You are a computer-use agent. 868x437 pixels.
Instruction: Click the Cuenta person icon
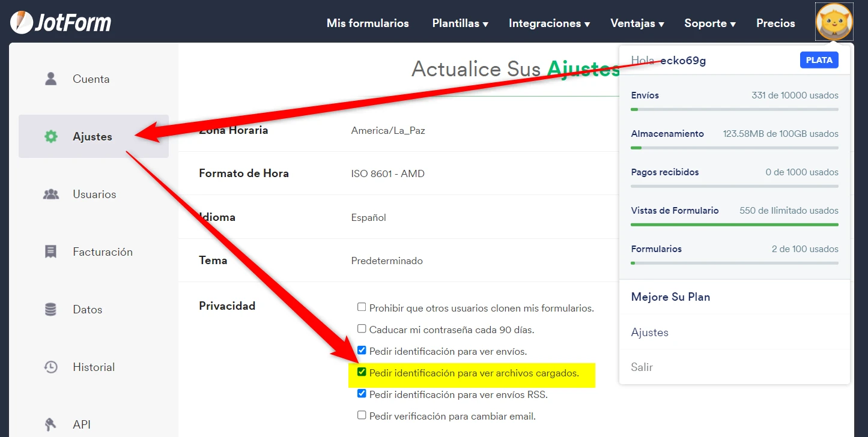[x=51, y=79]
